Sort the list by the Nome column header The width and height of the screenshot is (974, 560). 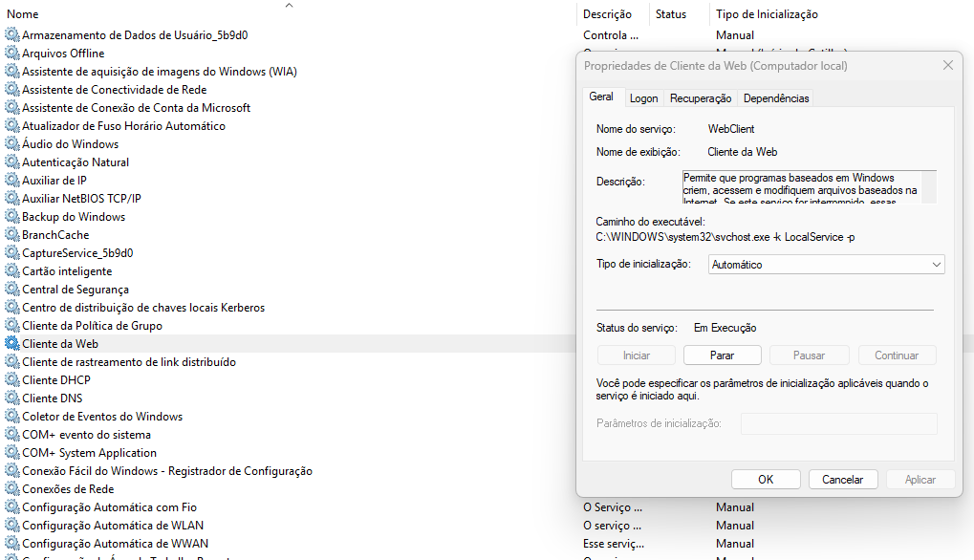[x=289, y=13]
